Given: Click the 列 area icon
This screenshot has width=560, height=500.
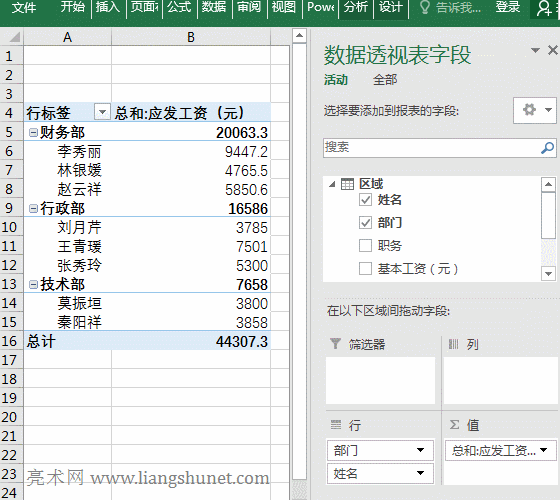Looking at the screenshot, I should click(x=454, y=344).
